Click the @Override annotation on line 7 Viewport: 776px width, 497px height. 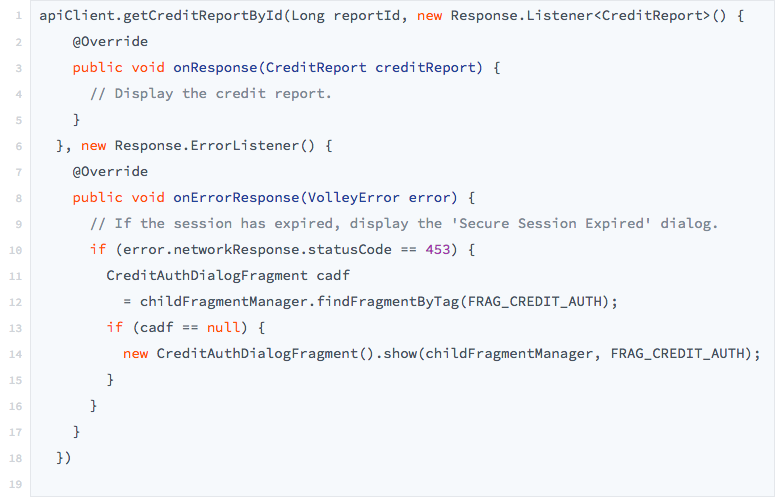pyautogui.click(x=110, y=172)
